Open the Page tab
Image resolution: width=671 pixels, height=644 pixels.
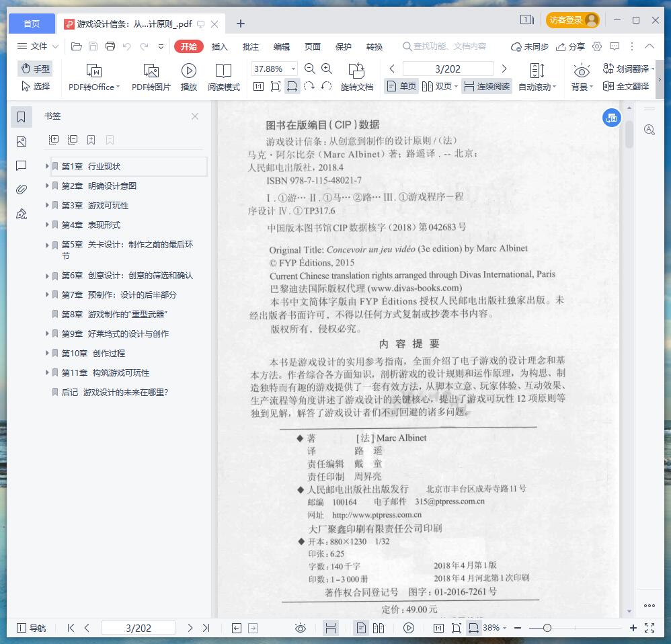[313, 46]
